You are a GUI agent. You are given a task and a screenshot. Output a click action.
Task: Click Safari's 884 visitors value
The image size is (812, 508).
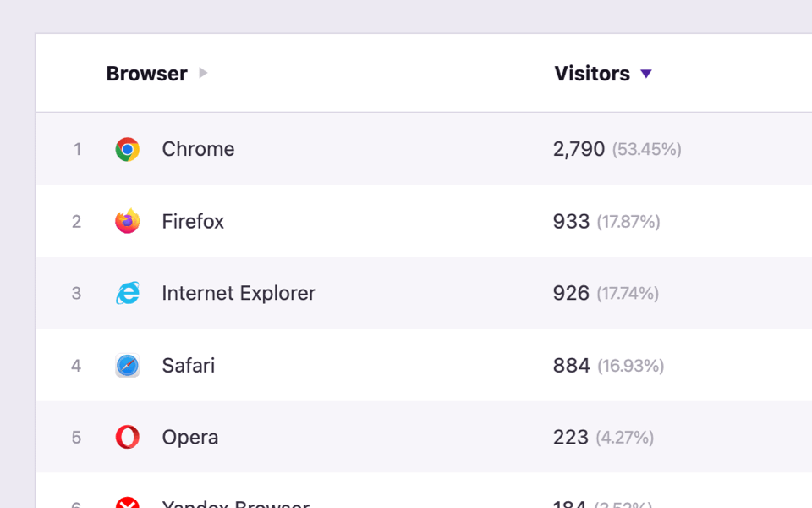(571, 366)
